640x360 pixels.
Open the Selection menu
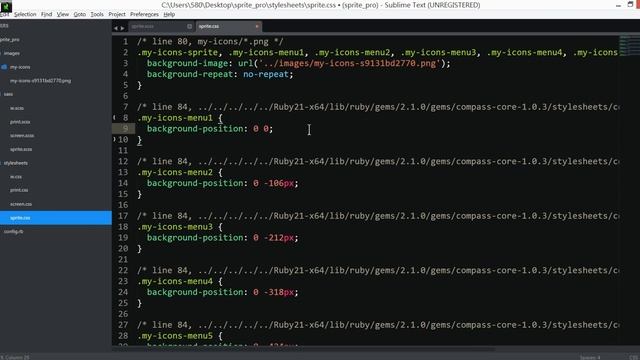coord(25,14)
